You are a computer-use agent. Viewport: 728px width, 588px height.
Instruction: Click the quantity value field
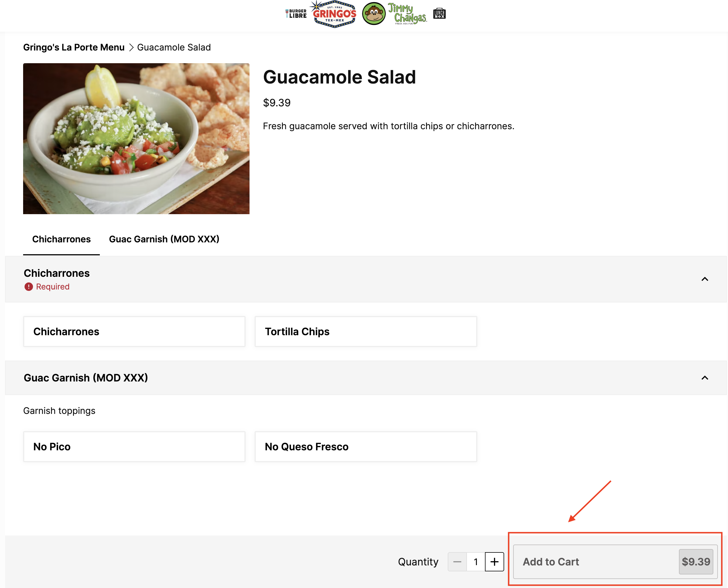tap(476, 562)
